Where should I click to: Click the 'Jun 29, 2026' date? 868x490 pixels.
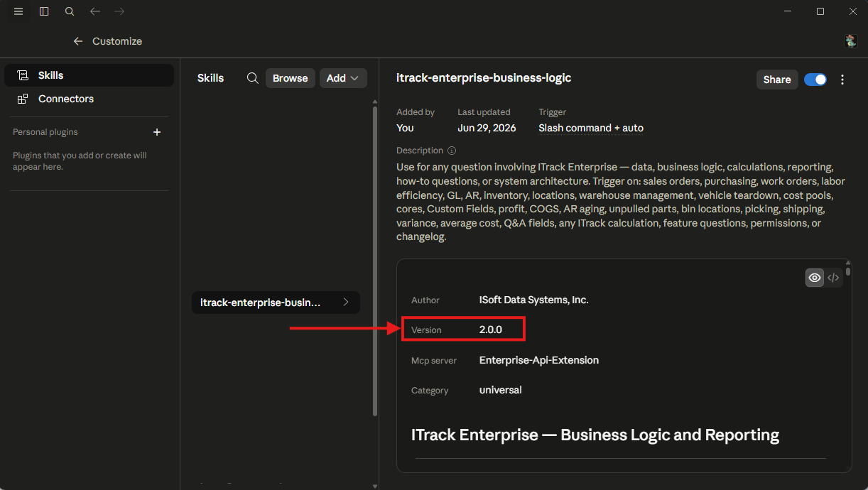click(487, 128)
